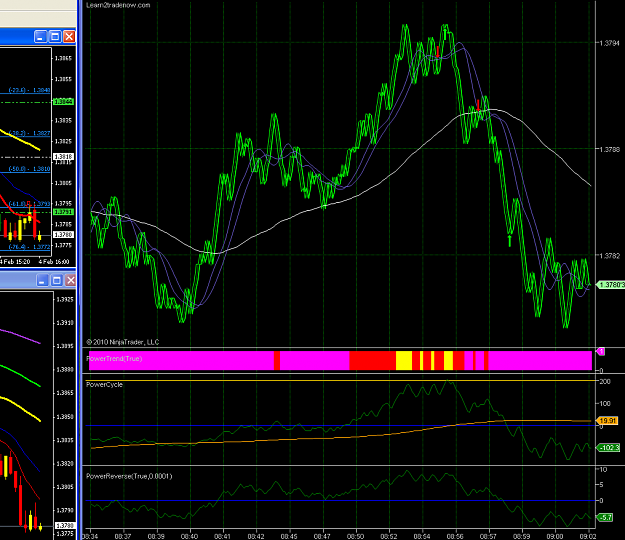Click the 08:45 time axis label

pos(289,536)
